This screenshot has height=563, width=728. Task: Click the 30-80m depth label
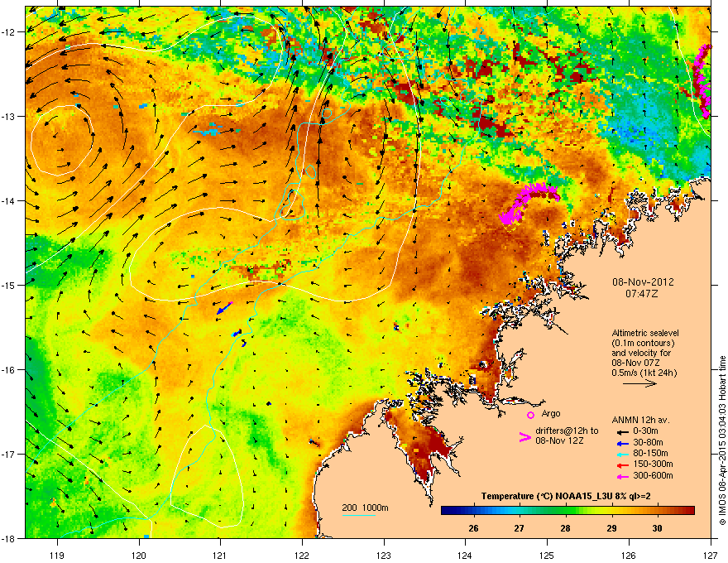point(648,442)
